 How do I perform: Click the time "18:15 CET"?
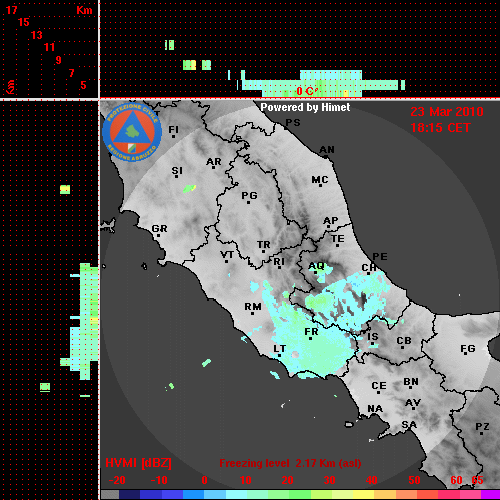440,128
